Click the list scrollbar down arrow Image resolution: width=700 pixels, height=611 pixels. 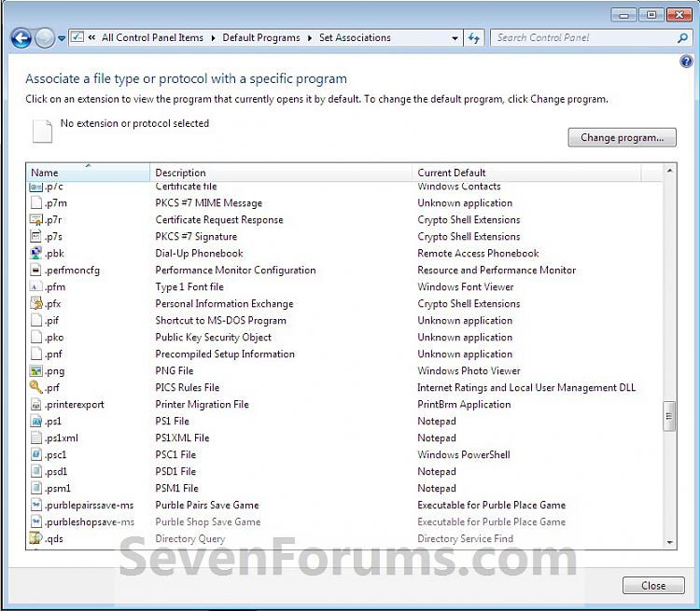pyautogui.click(x=669, y=542)
